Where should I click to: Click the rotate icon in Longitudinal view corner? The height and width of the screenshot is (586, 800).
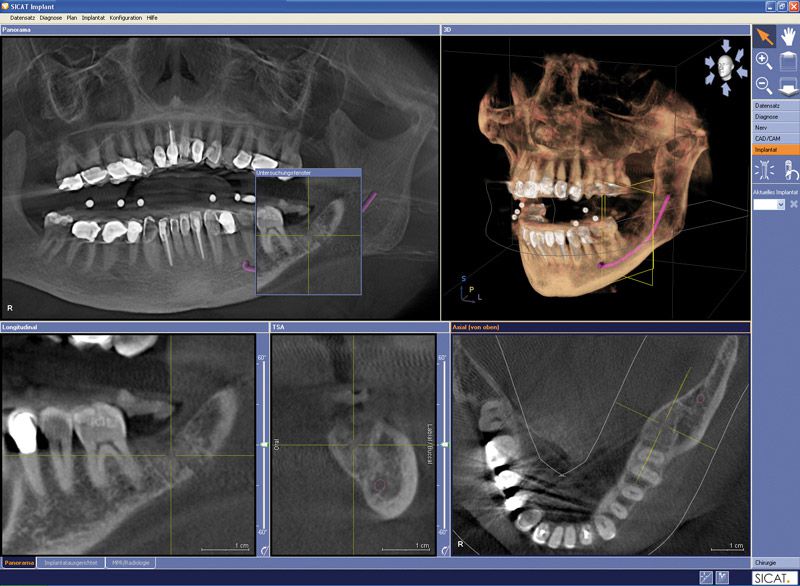(x=263, y=549)
